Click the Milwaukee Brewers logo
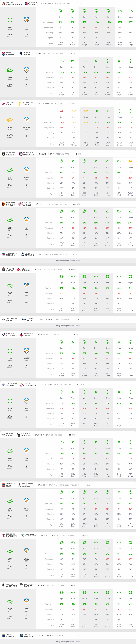 point(4,154)
